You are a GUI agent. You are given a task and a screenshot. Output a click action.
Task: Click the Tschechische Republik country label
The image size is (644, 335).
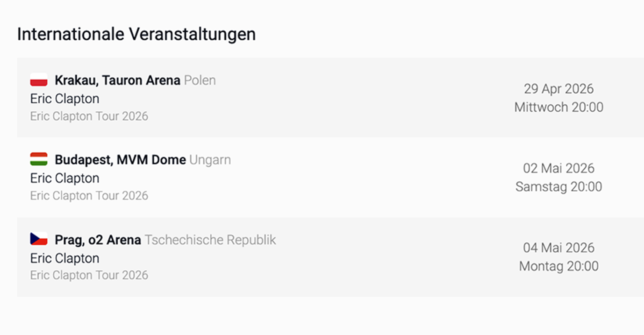coord(210,240)
